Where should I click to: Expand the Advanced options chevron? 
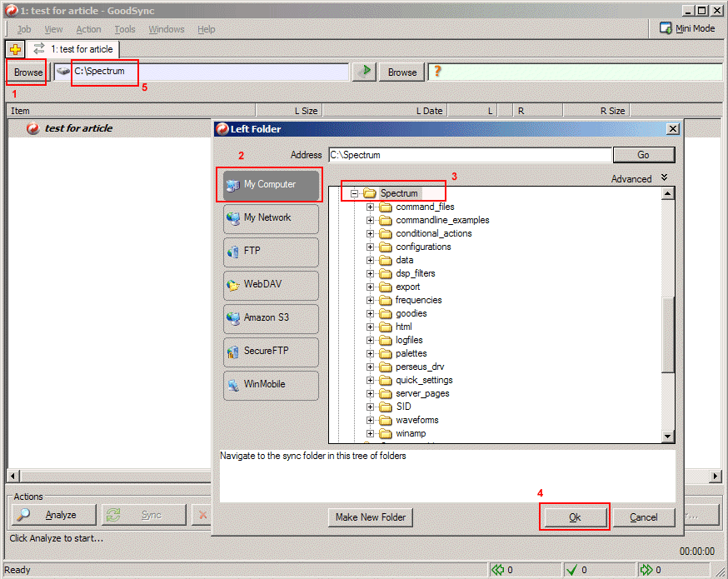pos(665,177)
